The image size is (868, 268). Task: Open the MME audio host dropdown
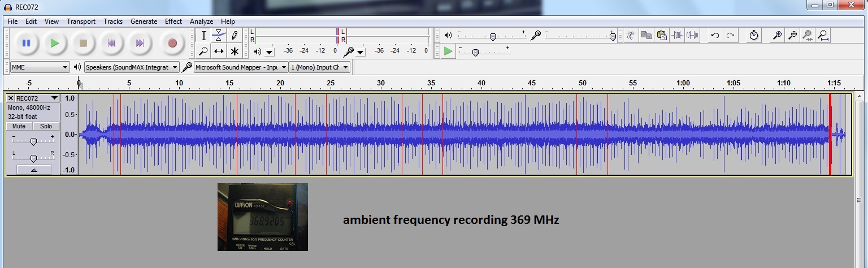pos(40,67)
